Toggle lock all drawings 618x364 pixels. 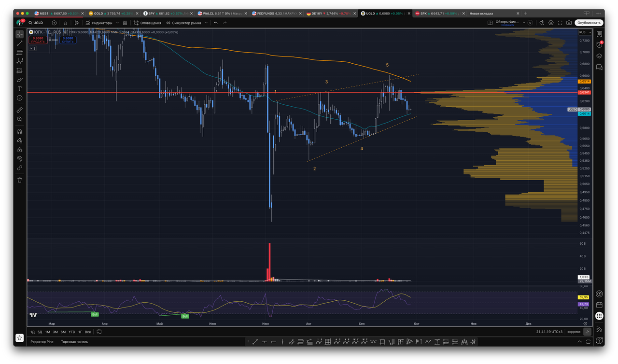19,150
